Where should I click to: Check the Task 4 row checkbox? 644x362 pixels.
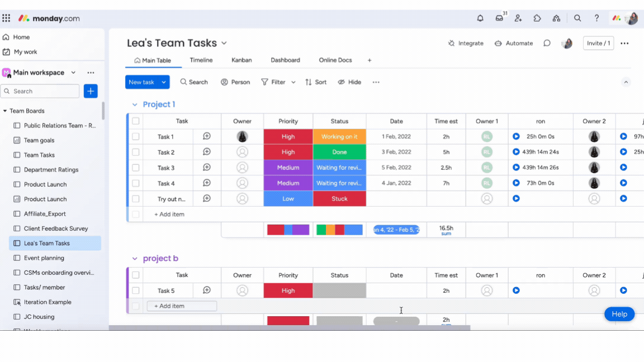[x=135, y=183]
